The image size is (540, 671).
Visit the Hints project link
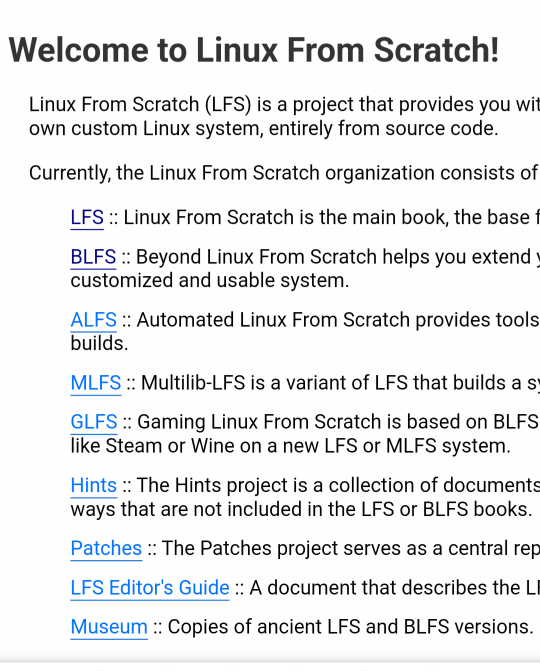tap(94, 485)
